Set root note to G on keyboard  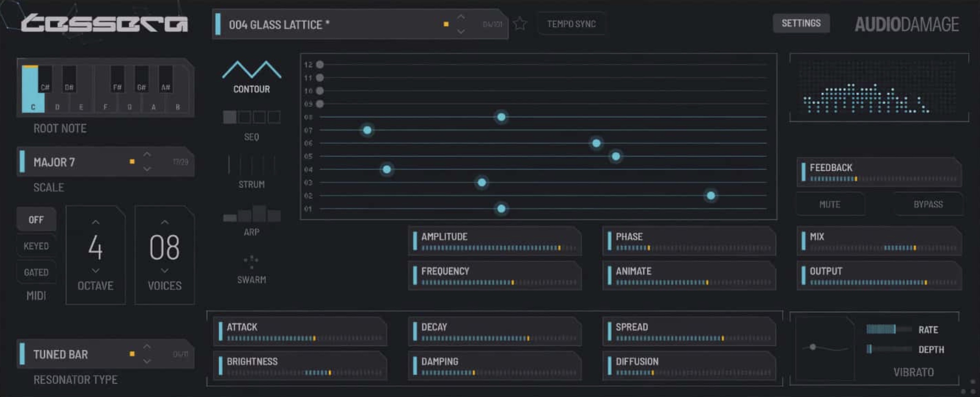click(x=129, y=103)
